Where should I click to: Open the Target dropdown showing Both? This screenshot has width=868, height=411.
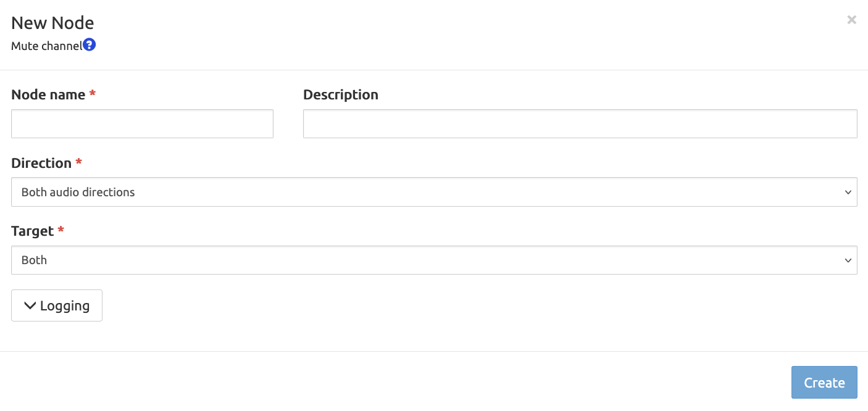[x=434, y=260]
